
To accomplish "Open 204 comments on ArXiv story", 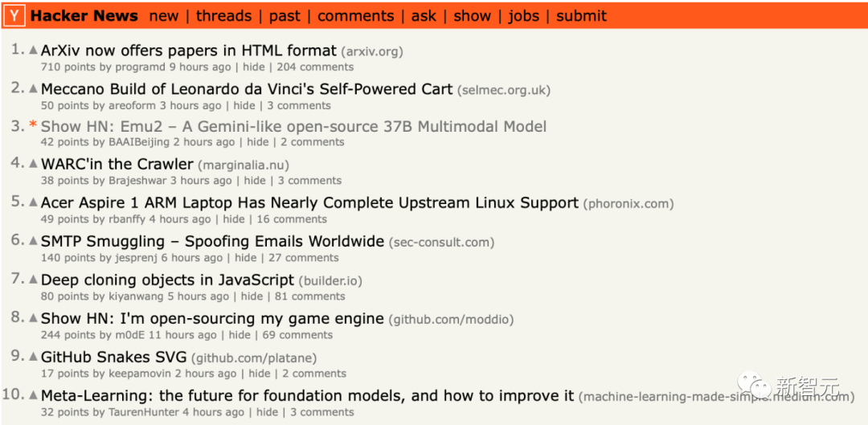I will tap(315, 67).
